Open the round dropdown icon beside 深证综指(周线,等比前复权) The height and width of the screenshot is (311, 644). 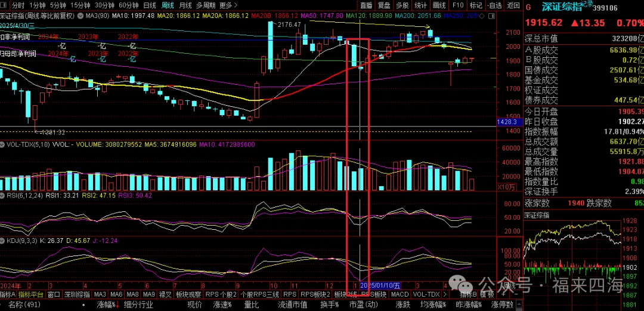80,16
